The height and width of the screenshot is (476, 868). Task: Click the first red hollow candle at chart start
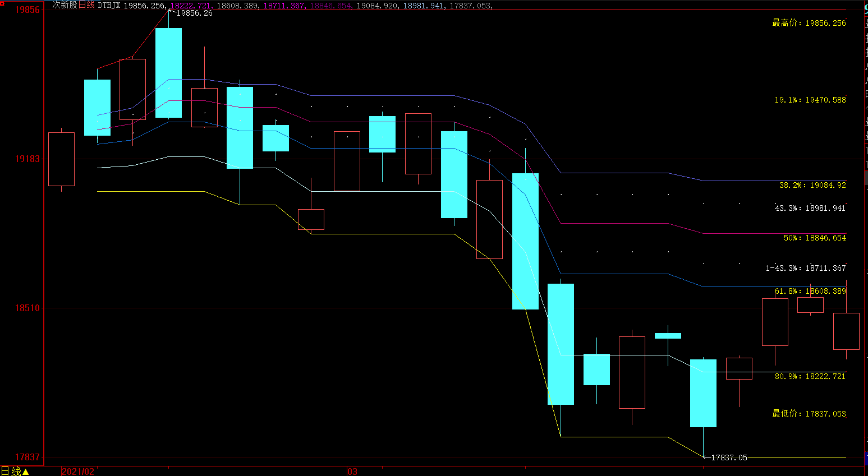(61, 159)
